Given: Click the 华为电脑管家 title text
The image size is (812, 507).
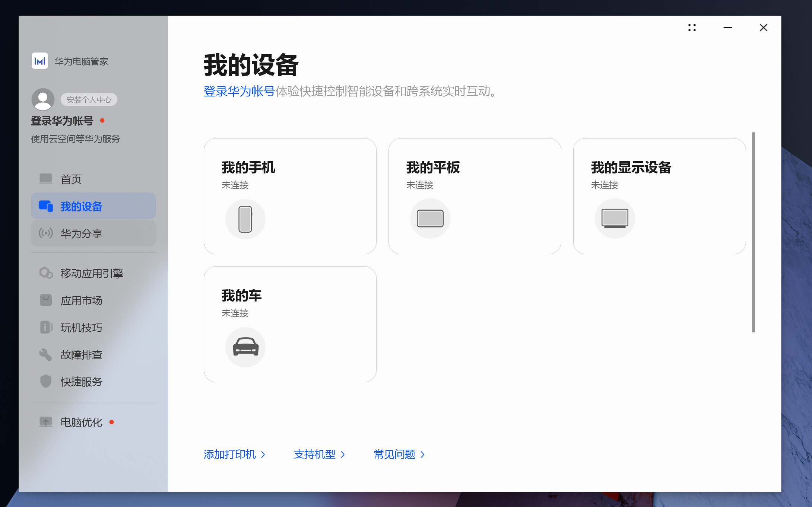Looking at the screenshot, I should click(82, 61).
